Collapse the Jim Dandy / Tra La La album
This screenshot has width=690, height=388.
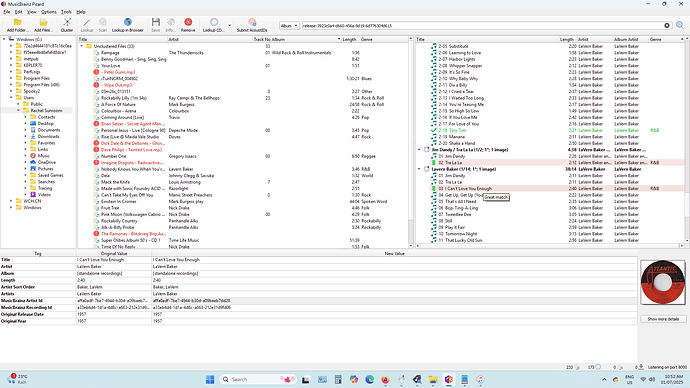click(419, 150)
